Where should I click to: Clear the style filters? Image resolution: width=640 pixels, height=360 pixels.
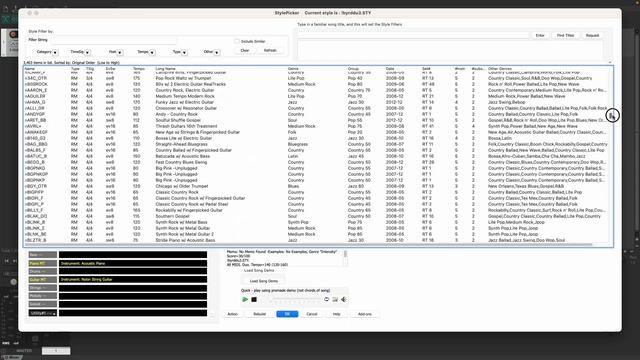coord(245,51)
